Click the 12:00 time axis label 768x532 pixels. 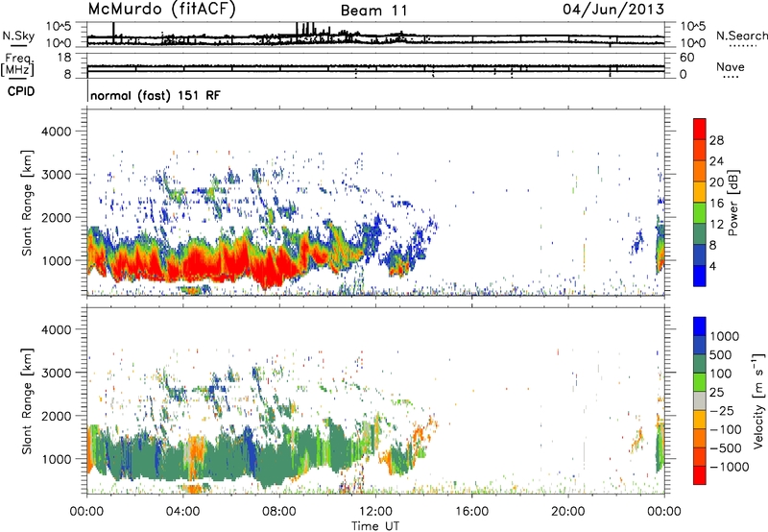[375, 512]
